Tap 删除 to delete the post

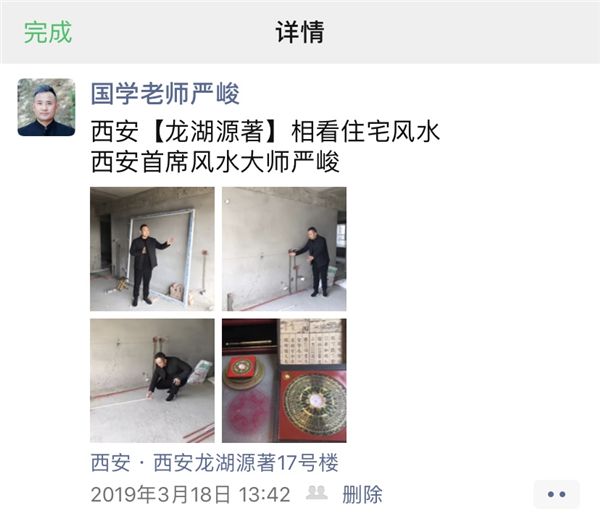(362, 494)
